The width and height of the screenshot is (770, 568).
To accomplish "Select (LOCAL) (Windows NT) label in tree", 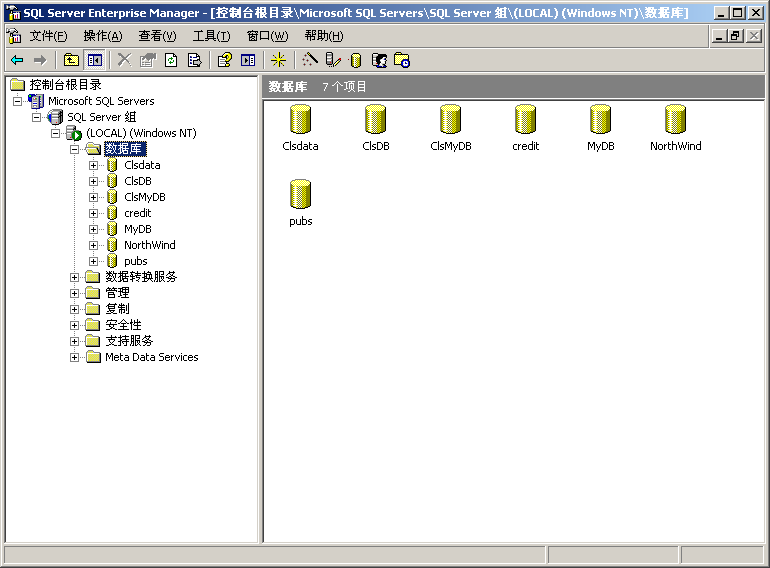I will (x=141, y=133).
